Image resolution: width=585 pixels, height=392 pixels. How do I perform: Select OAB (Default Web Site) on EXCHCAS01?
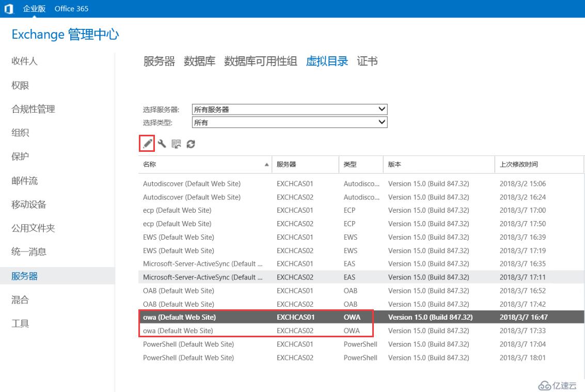tap(361, 290)
